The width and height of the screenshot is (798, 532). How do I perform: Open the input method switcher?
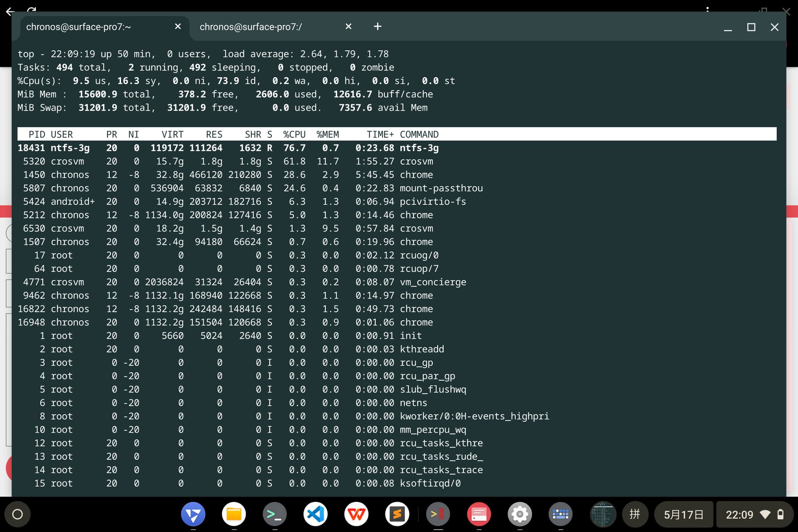635,515
